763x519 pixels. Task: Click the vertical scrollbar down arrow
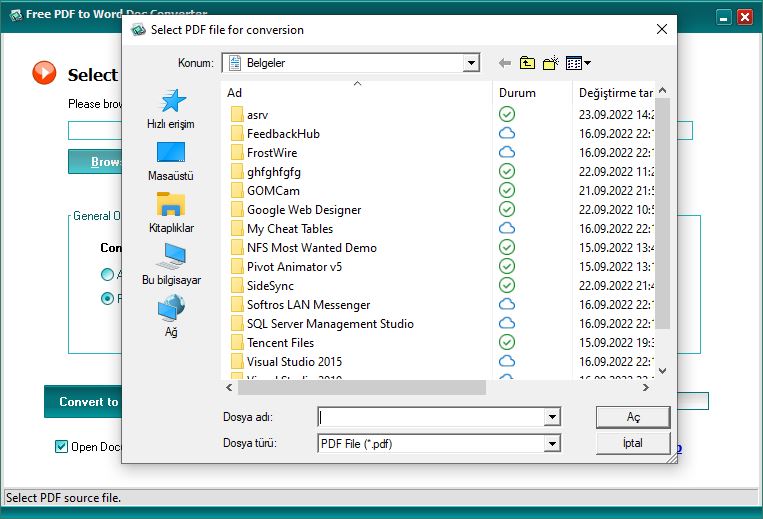tap(662, 371)
